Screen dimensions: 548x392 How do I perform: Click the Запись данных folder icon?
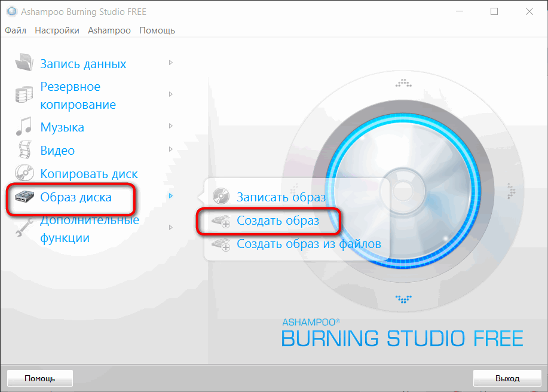click(x=24, y=63)
